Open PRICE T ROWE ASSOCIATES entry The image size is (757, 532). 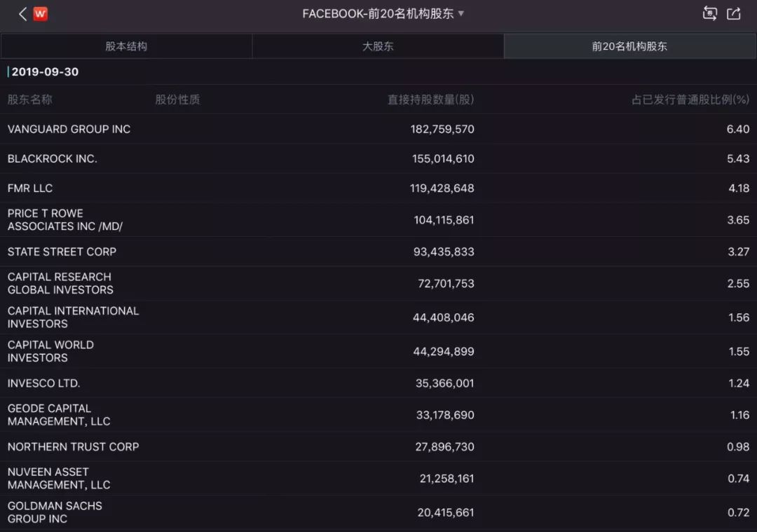click(x=378, y=219)
